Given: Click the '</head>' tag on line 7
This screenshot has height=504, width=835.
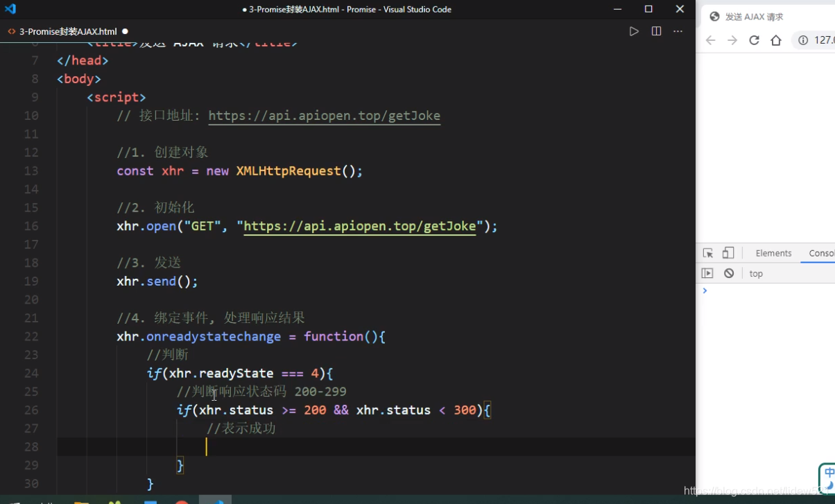Looking at the screenshot, I should pyautogui.click(x=83, y=60).
